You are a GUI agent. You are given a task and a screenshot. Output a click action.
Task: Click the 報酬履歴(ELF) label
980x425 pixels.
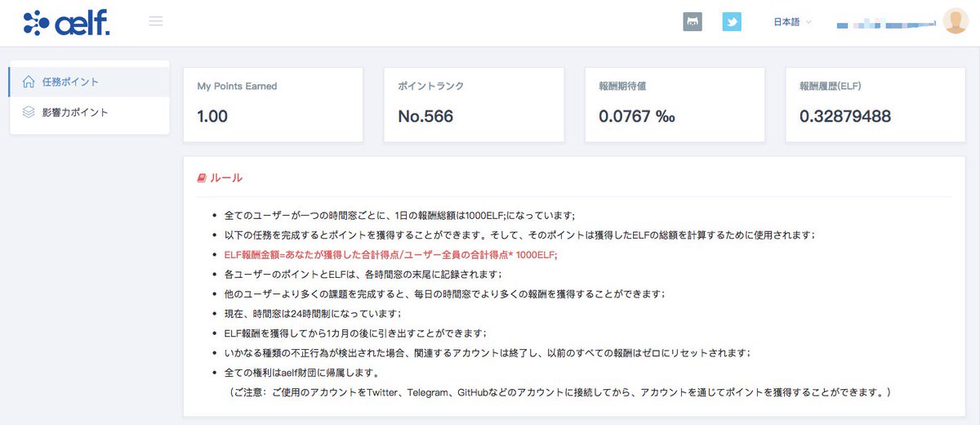(831, 86)
